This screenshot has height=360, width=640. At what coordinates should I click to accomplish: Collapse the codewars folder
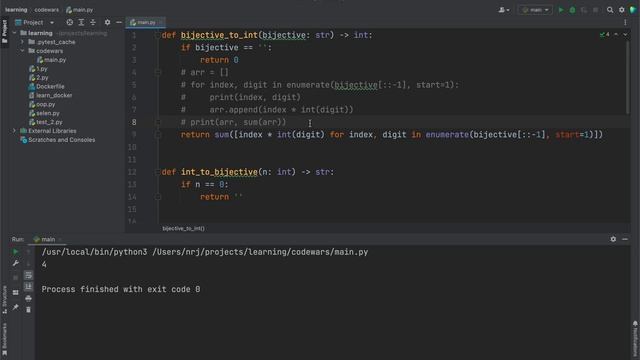pos(22,51)
